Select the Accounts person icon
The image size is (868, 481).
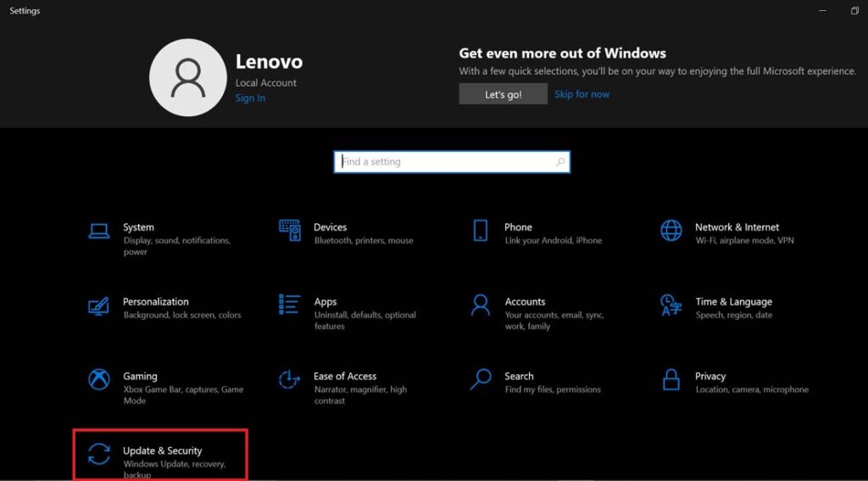click(x=481, y=305)
